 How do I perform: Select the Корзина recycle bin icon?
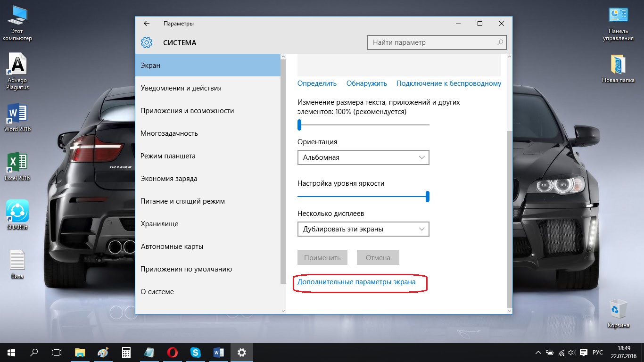point(618,313)
